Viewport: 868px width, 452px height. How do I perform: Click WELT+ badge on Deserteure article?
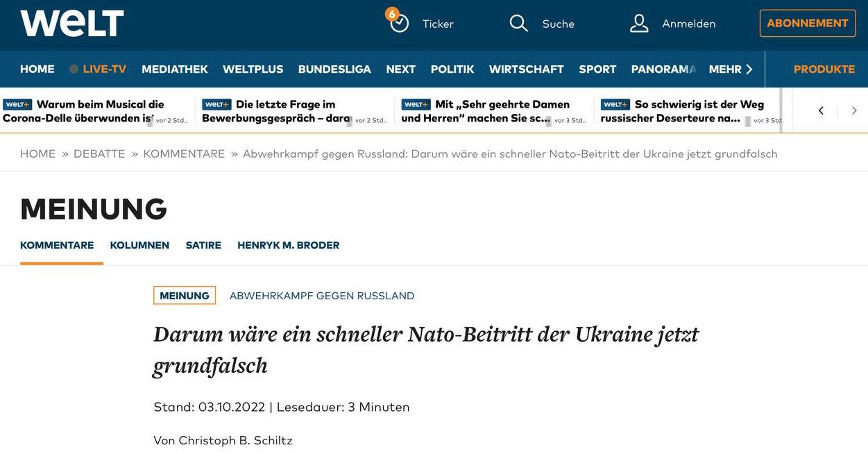point(615,105)
